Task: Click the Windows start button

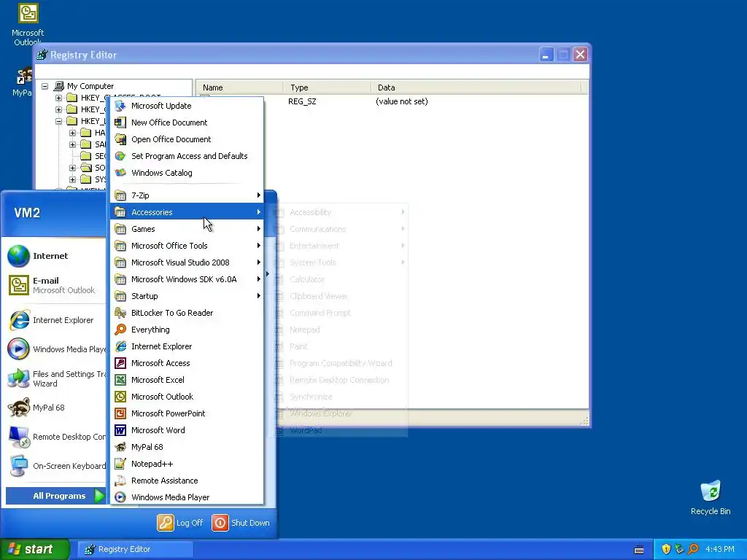Action: coord(35,549)
